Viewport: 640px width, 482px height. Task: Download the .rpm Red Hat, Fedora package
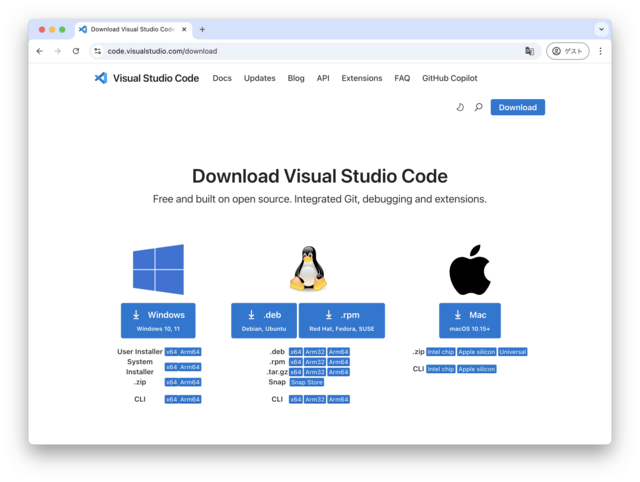pyautogui.click(x=342, y=320)
